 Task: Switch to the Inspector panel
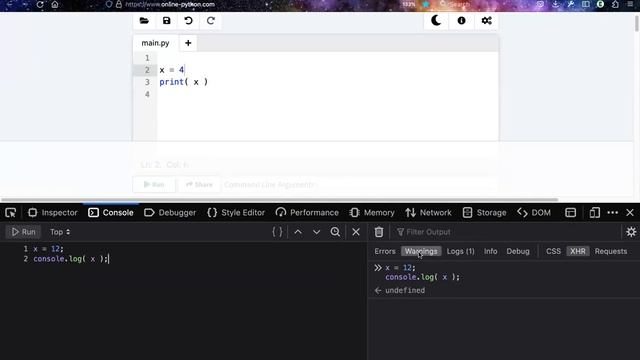click(x=53, y=213)
